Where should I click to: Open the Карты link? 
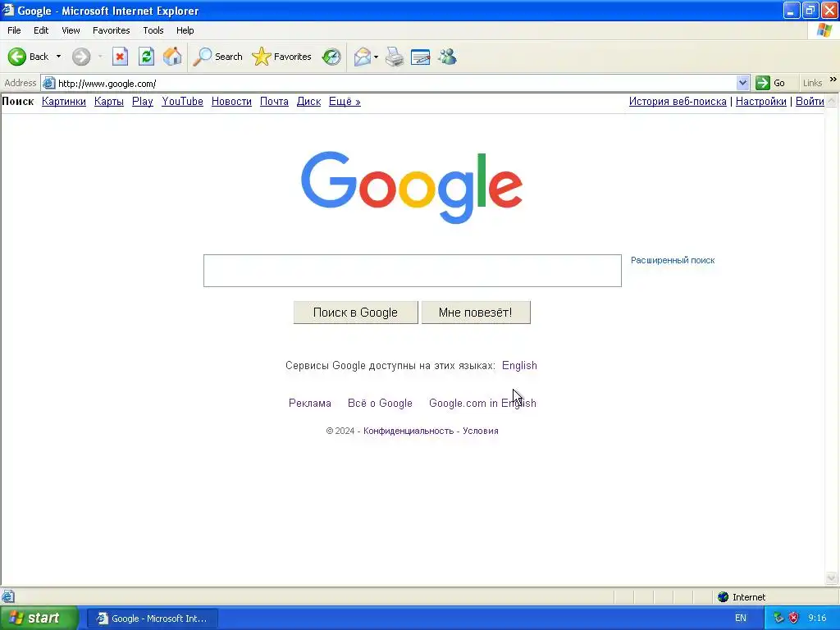[109, 101]
